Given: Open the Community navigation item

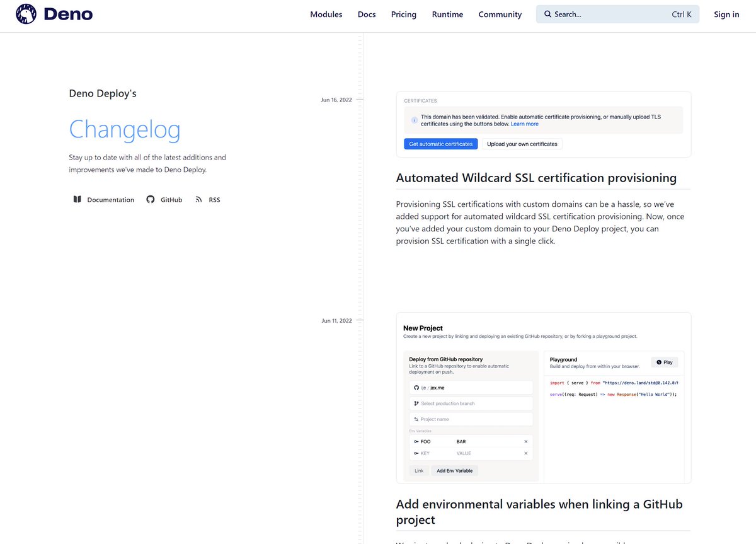Looking at the screenshot, I should pos(500,14).
